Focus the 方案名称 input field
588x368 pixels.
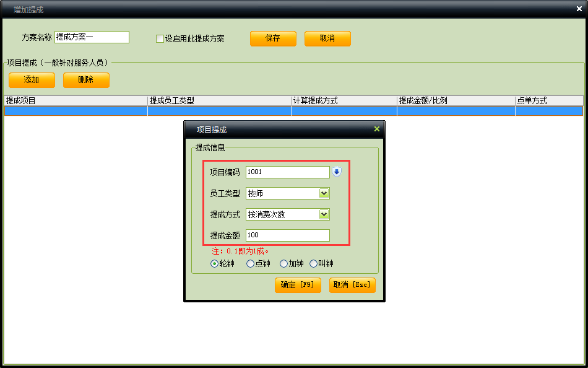click(x=92, y=37)
